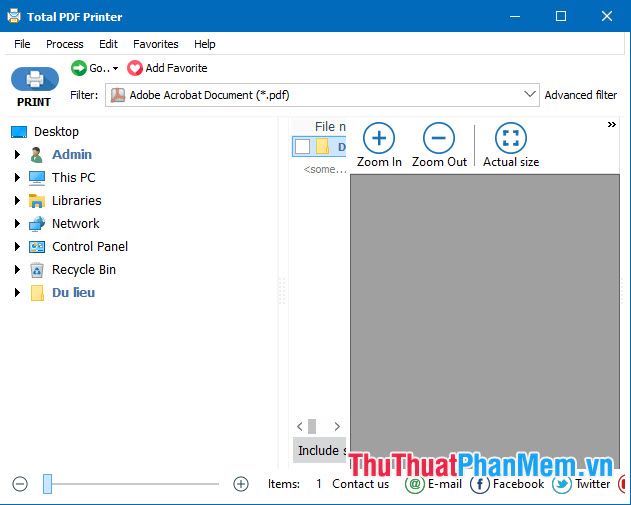Click the file list scroll right arrow
Image resolution: width=631 pixels, height=505 pixels.
pos(337,426)
